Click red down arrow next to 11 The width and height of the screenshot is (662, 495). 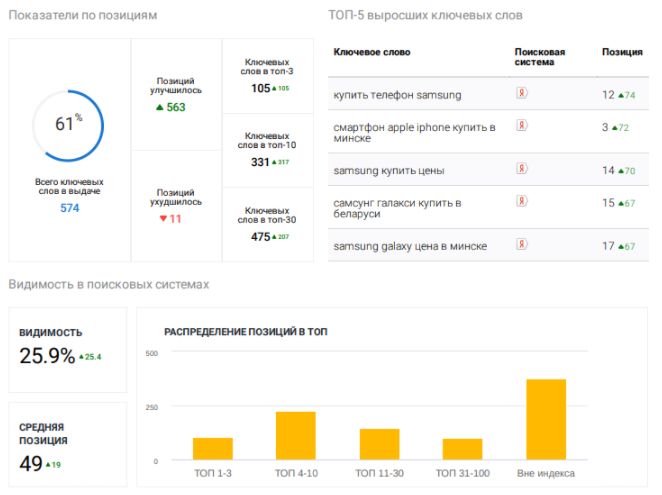[x=163, y=218]
